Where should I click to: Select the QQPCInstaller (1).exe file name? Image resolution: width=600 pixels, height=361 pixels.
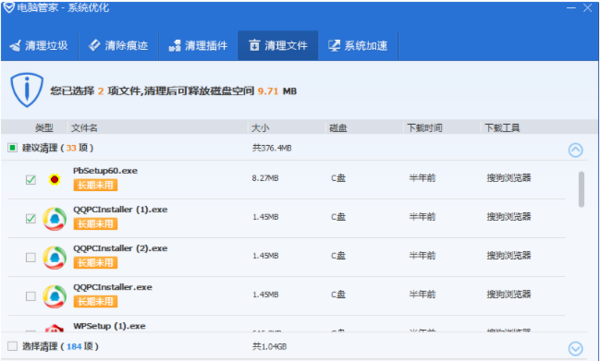120,210
